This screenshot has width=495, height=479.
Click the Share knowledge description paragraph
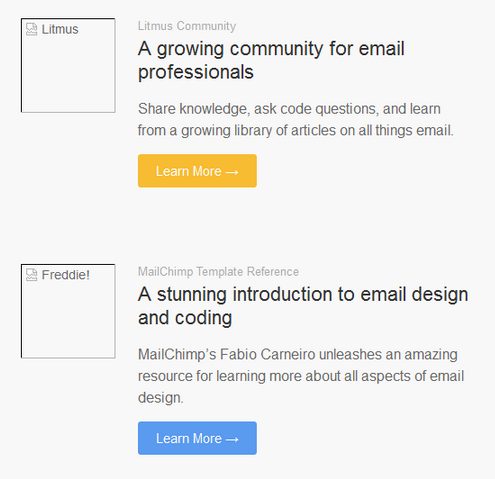296,120
